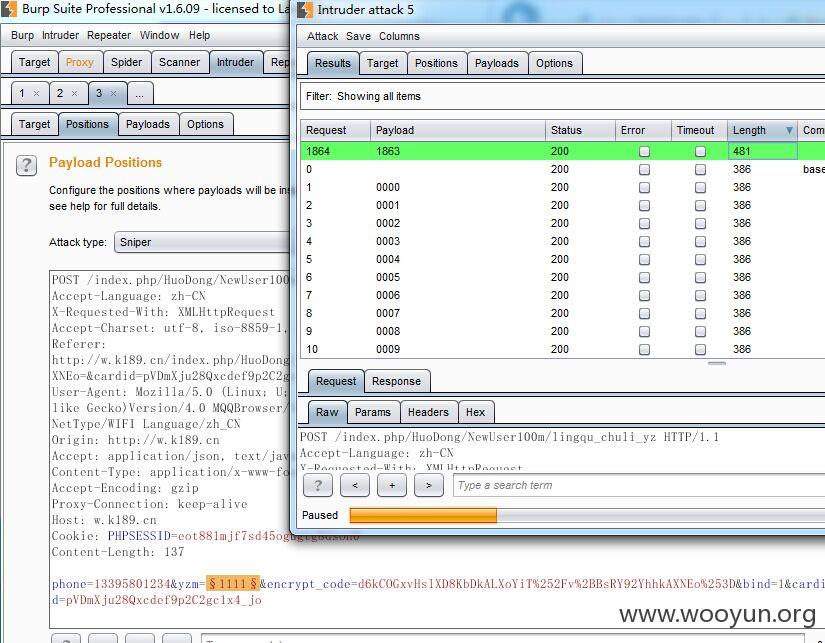Show Raw view of request
The height and width of the screenshot is (643, 825).
click(x=327, y=412)
